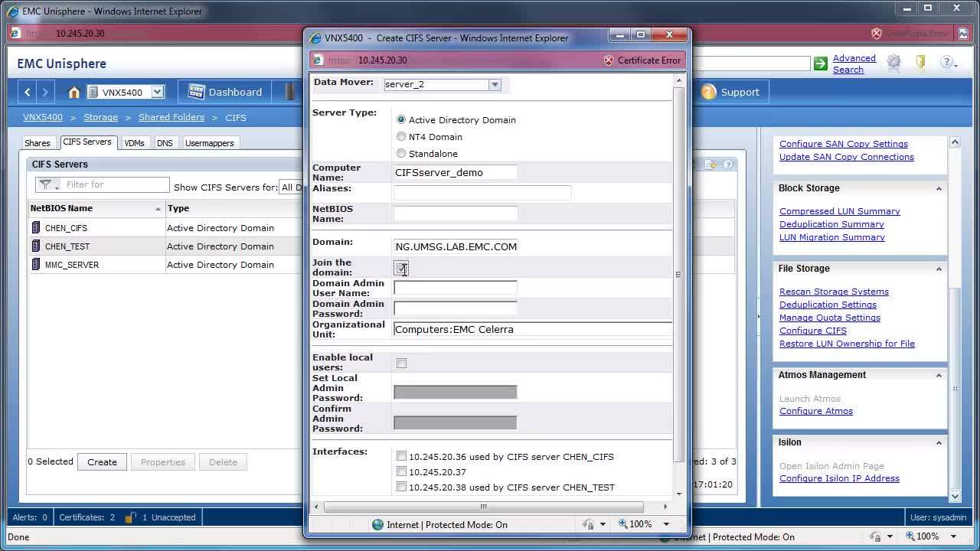The height and width of the screenshot is (551, 980).
Task: Click the right task pane scrollbar
Action: (955, 389)
